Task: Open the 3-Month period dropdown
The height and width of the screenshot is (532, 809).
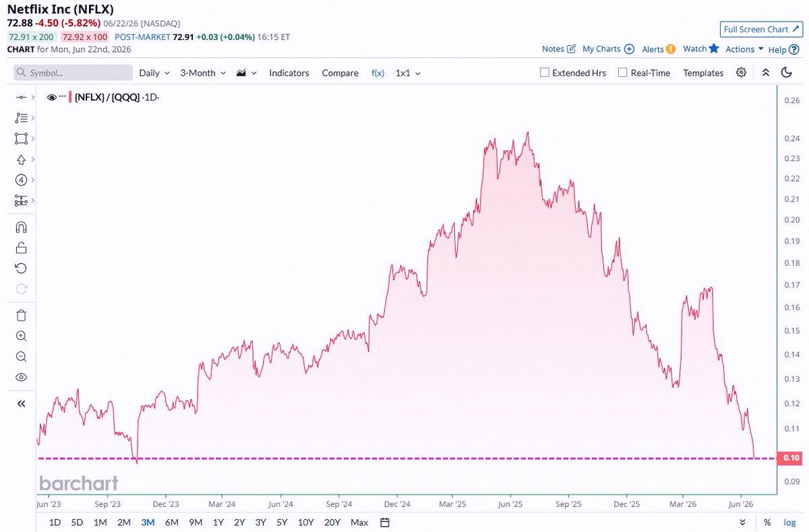Action: 202,73
